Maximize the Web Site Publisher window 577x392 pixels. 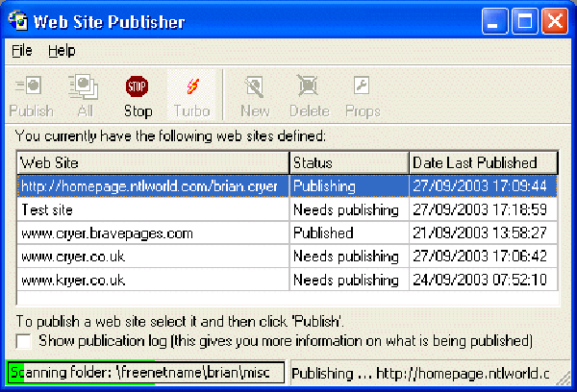[x=525, y=21]
